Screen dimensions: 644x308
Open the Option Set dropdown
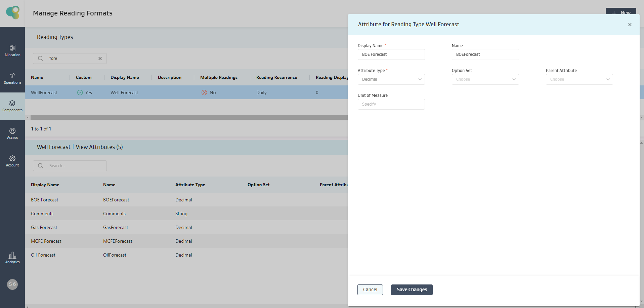[x=485, y=79]
